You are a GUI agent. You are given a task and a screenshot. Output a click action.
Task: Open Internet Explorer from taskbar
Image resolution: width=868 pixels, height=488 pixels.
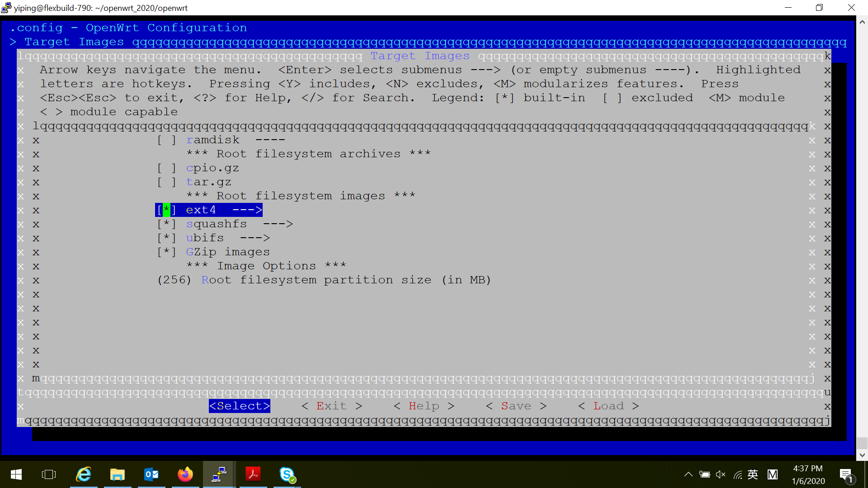click(x=84, y=474)
